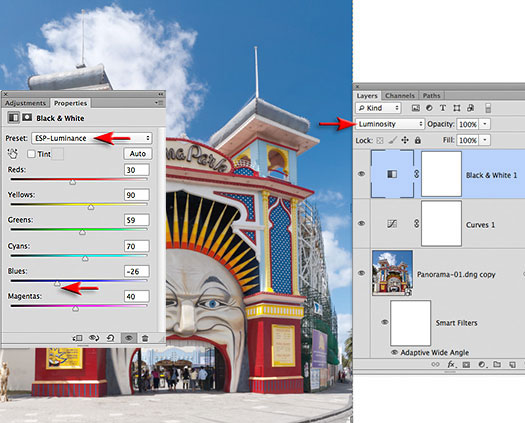Click the Black & White adjustment icon in Properties
525x423 pixels.
point(13,118)
